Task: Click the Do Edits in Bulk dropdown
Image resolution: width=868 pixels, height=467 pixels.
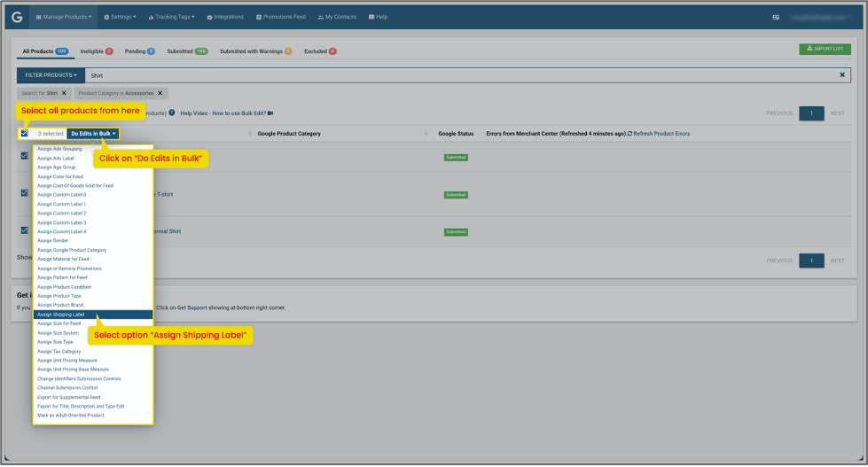Action: (x=93, y=134)
